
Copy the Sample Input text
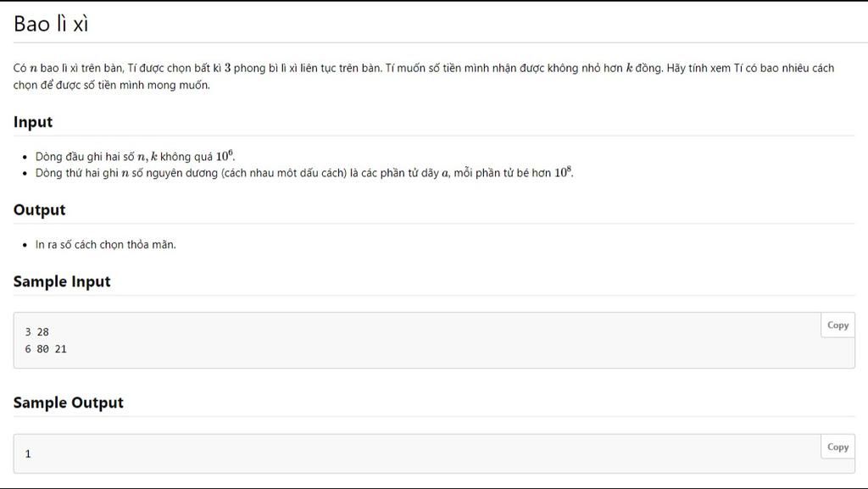(x=837, y=325)
